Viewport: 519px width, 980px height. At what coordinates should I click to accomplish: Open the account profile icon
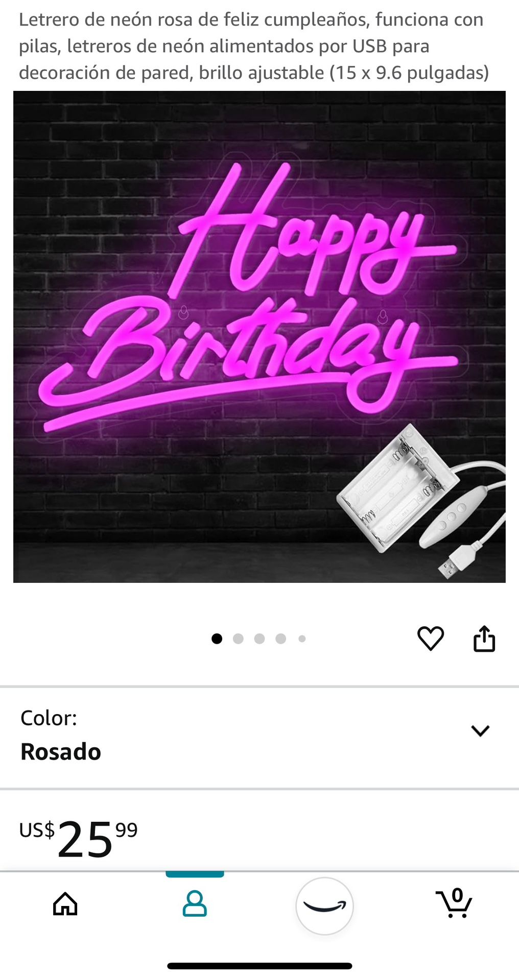pyautogui.click(x=195, y=904)
